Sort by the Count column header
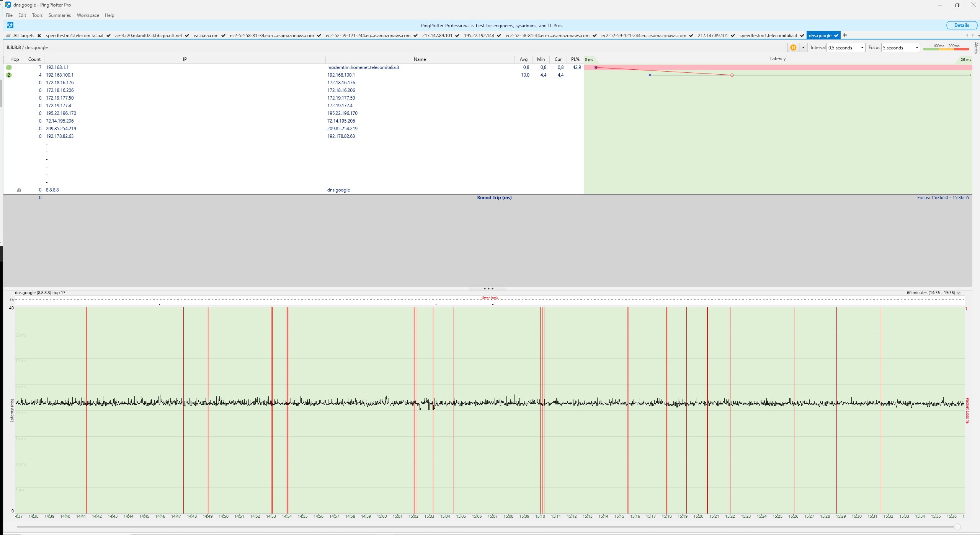The height and width of the screenshot is (535, 980). pos(34,59)
